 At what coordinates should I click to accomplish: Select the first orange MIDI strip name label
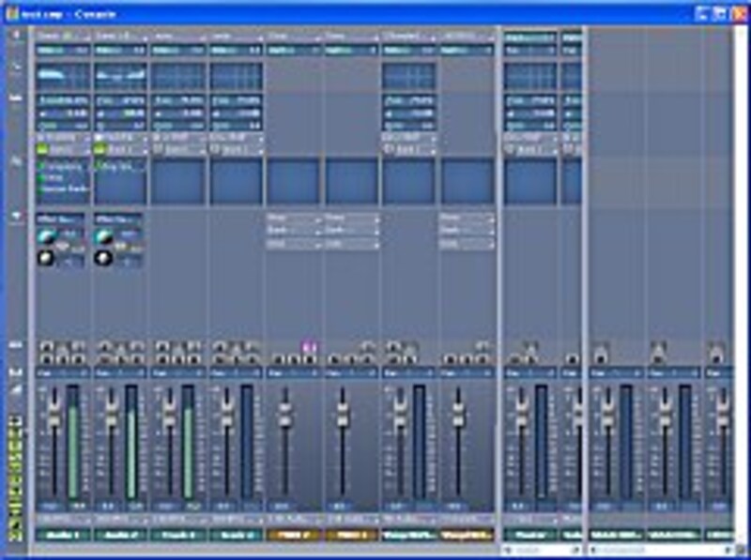(294, 535)
